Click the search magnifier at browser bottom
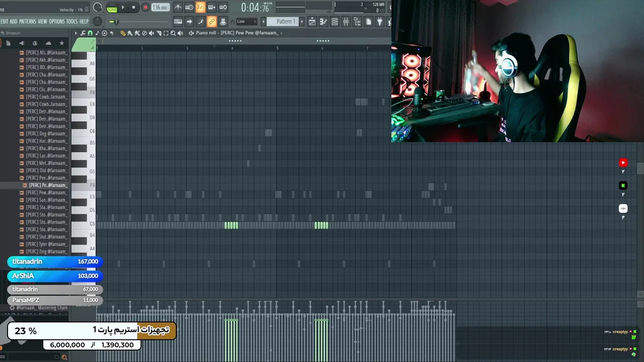 tap(64, 357)
